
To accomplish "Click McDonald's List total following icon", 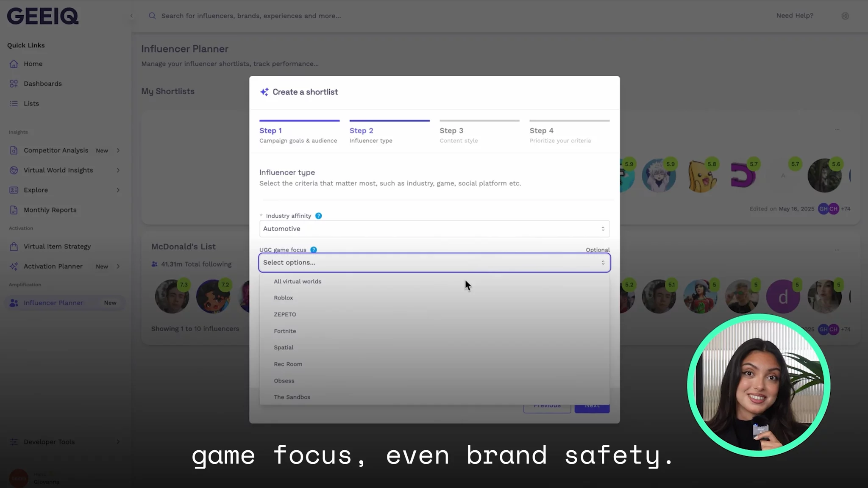I will point(155,264).
